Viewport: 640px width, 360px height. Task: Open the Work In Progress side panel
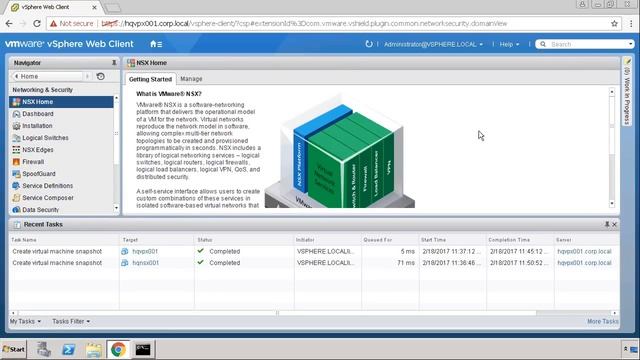627,92
